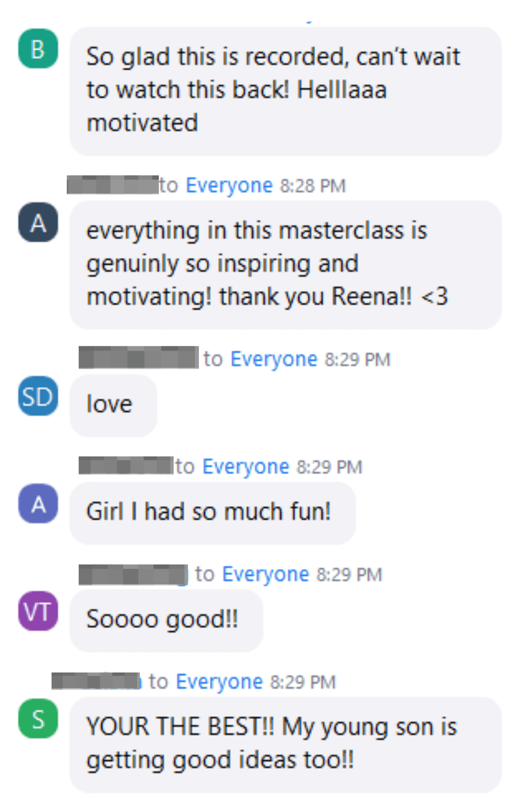The height and width of the screenshot is (812, 515).
Task: Click the green S avatar icon
Action: tap(38, 718)
